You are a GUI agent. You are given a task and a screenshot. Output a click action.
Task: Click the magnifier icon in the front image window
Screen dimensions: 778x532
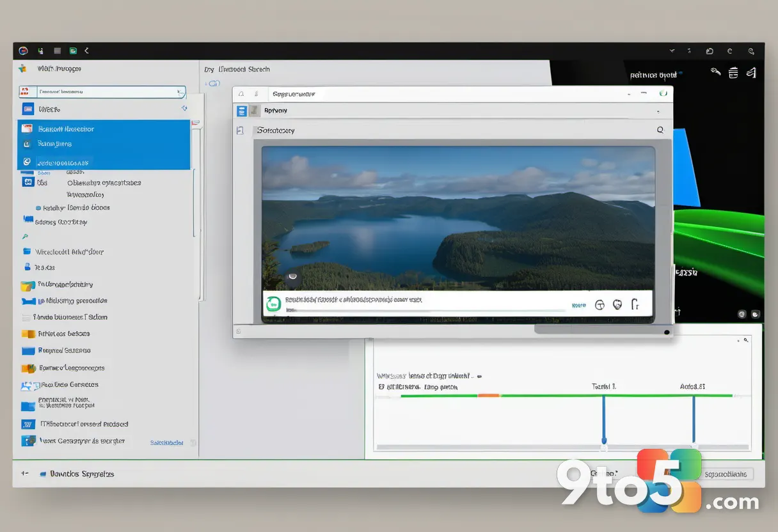(x=660, y=130)
